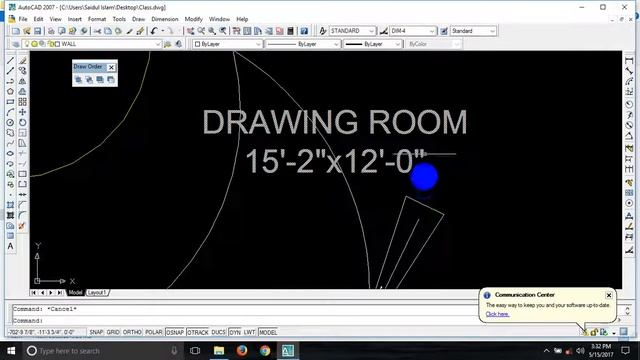640x360 pixels.
Task: Toggle GRID display in status bar
Action: pos(113,332)
